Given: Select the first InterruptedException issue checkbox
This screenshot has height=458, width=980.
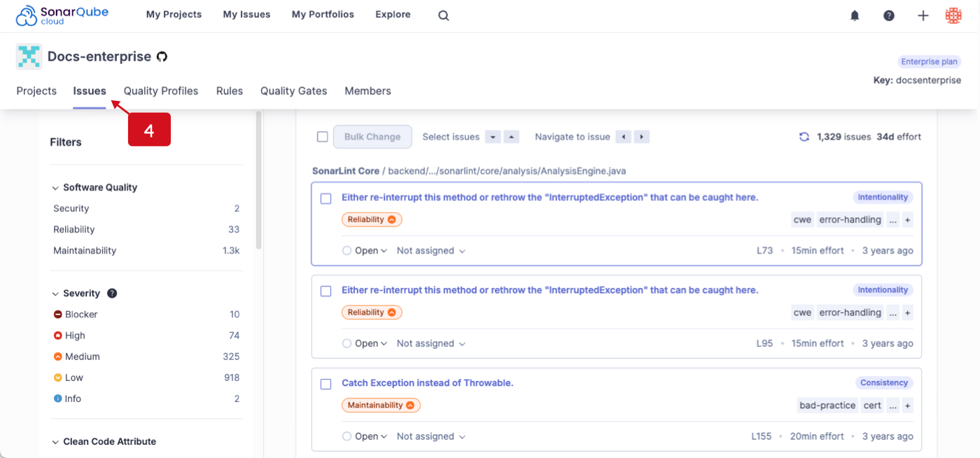Looking at the screenshot, I should click(325, 198).
